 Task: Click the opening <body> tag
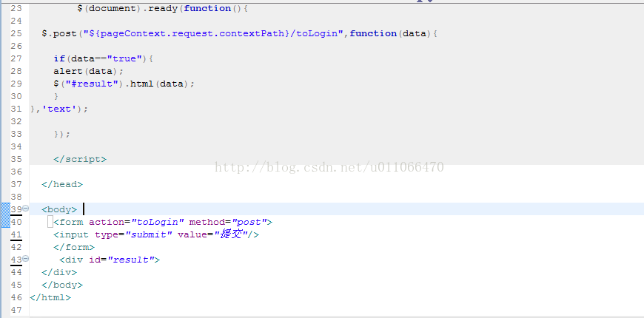coord(59,209)
